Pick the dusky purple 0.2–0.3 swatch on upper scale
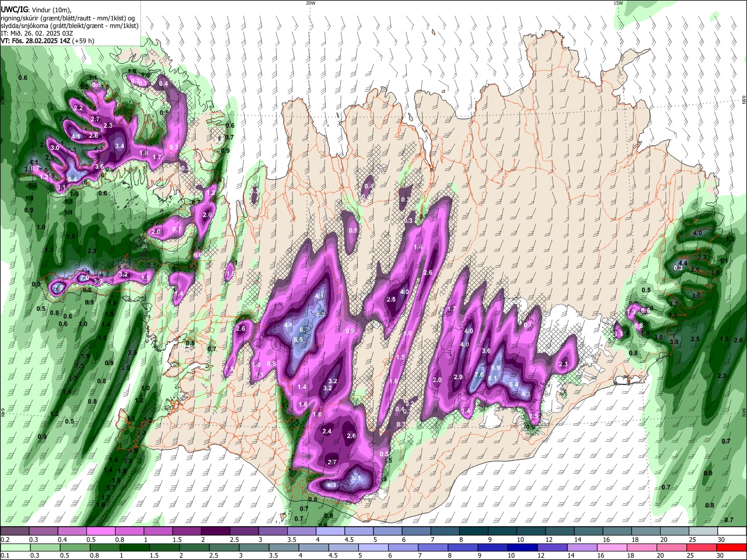The height and width of the screenshot is (560, 747). coord(16,531)
